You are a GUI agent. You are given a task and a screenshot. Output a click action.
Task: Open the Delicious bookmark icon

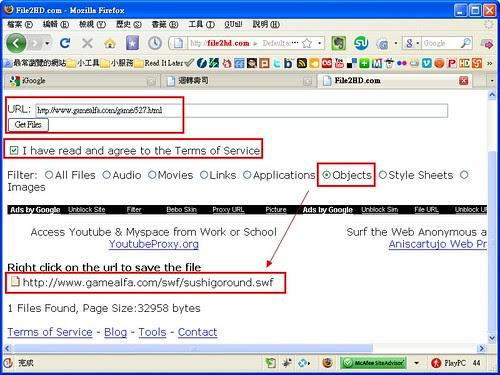[352, 63]
